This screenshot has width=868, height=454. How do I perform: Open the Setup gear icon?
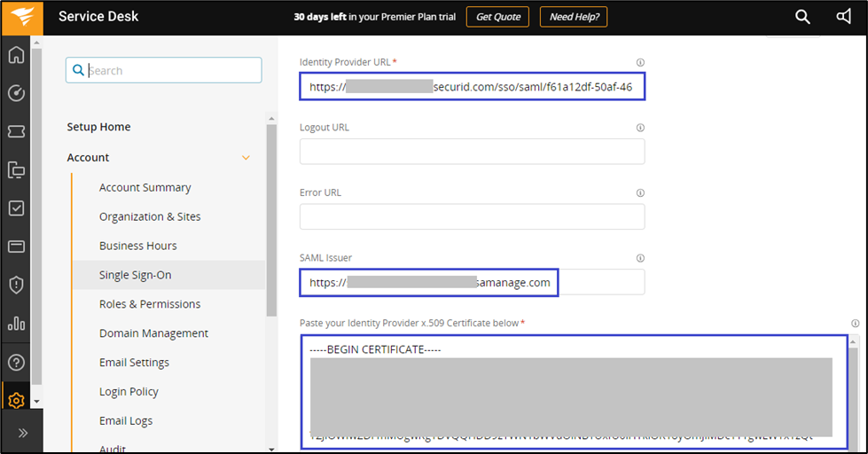coord(16,400)
